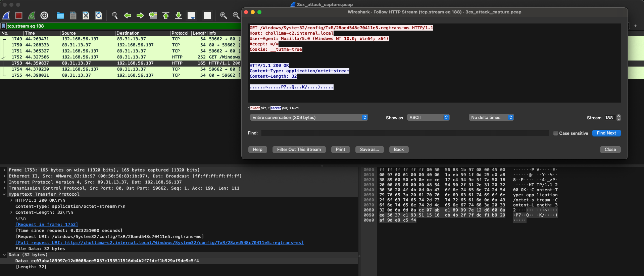Select packet 1752 GET request row
The image size is (644, 276).
(x=121, y=57)
